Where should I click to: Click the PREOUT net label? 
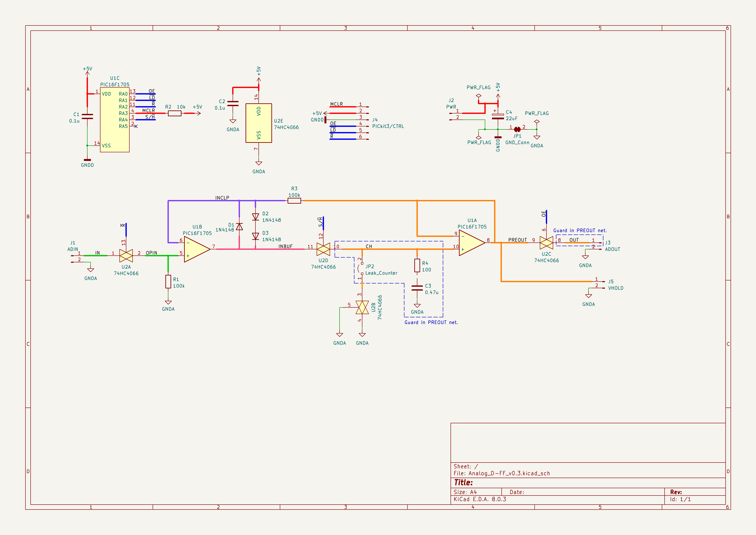[x=517, y=240]
